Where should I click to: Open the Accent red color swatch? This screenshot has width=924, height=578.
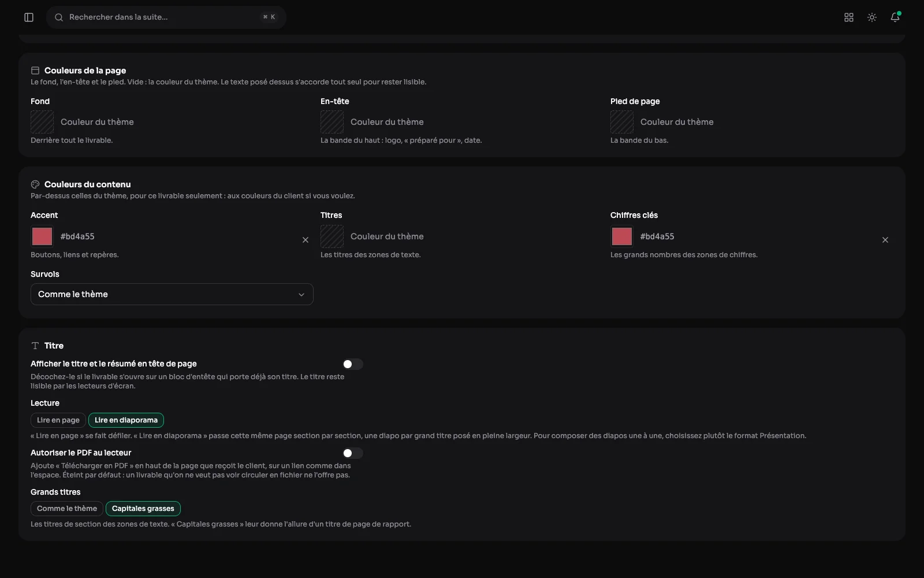tap(42, 236)
